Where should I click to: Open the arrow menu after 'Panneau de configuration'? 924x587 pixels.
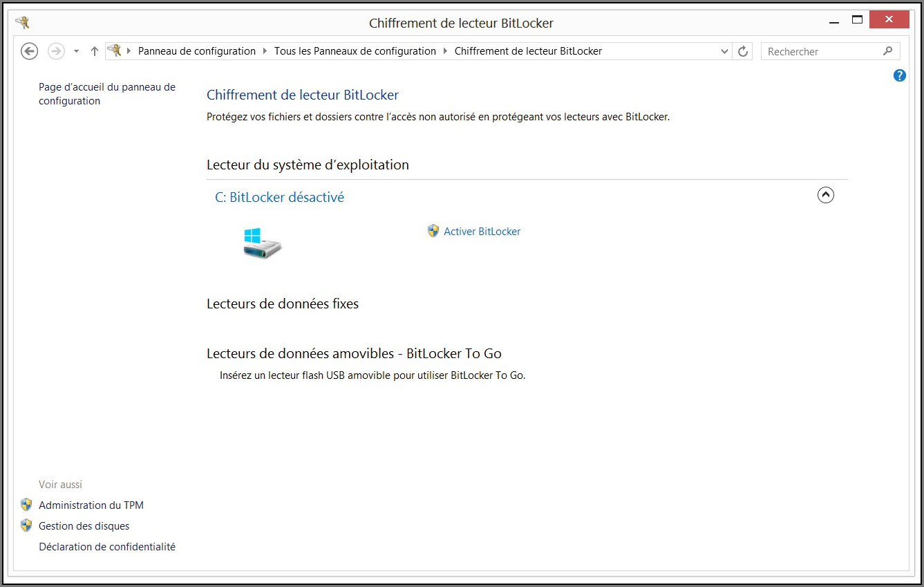265,51
